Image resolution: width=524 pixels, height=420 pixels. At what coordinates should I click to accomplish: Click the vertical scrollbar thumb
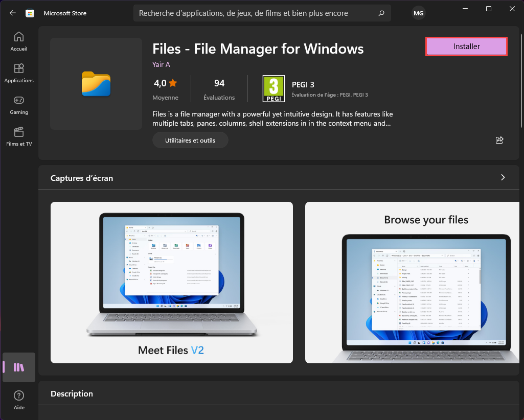(521, 80)
